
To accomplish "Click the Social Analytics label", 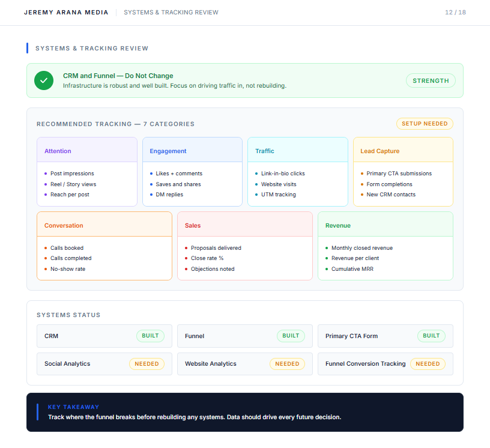I will click(67, 363).
